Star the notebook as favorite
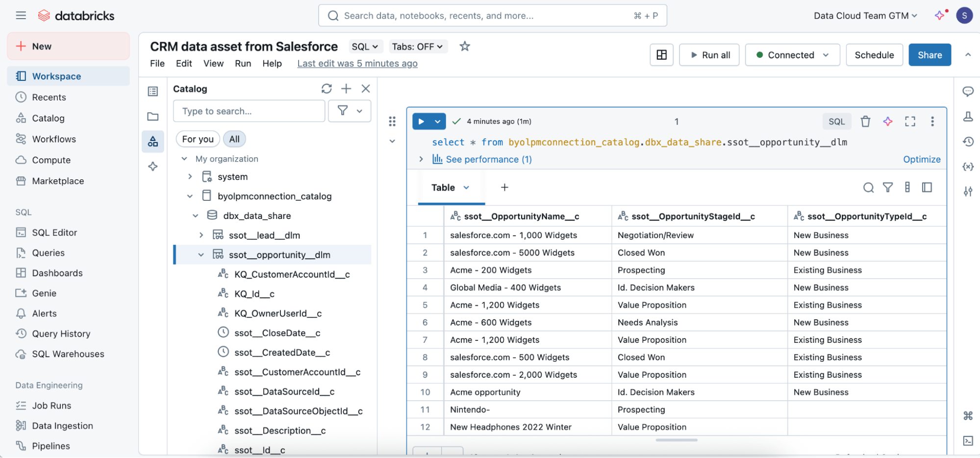This screenshot has height=458, width=980. [464, 47]
